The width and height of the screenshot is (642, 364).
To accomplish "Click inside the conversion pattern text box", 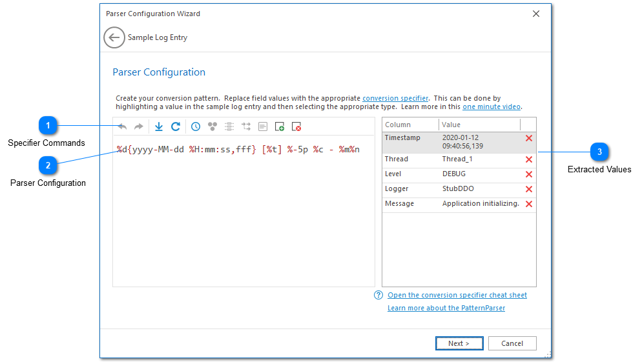I will [243, 211].
